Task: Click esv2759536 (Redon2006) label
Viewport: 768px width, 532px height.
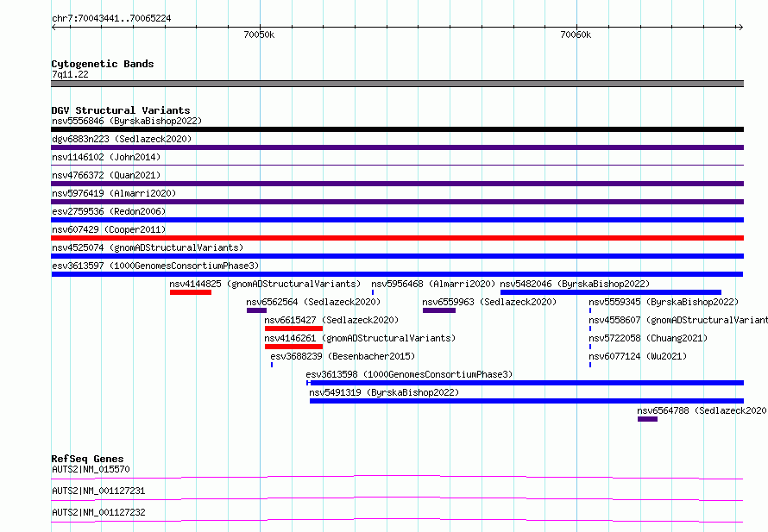Action: (x=109, y=211)
